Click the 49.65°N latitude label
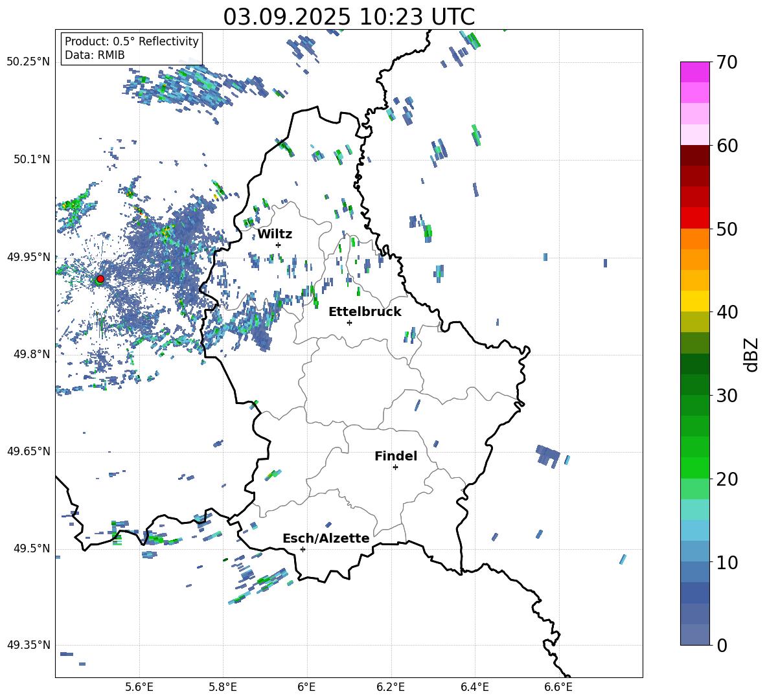 point(29,451)
